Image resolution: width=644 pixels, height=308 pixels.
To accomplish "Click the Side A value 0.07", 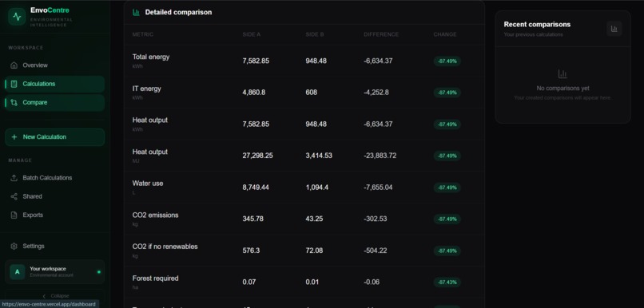I will 249,282.
